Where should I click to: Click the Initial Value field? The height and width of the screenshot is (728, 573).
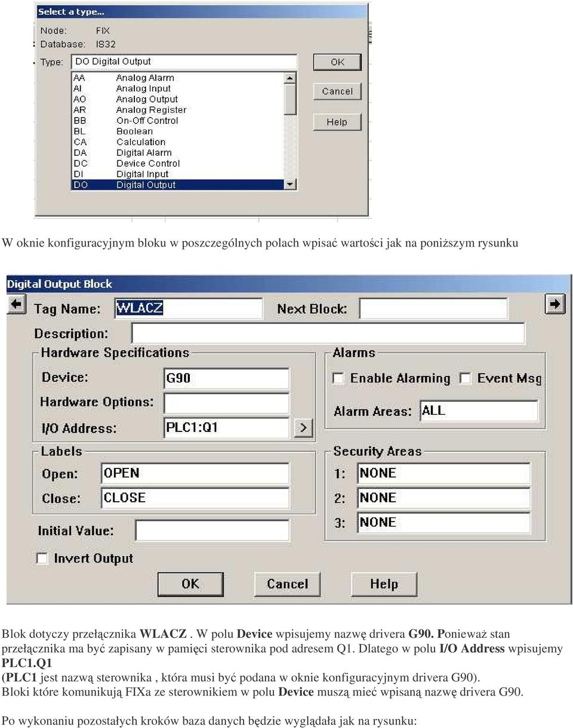[x=212, y=530]
